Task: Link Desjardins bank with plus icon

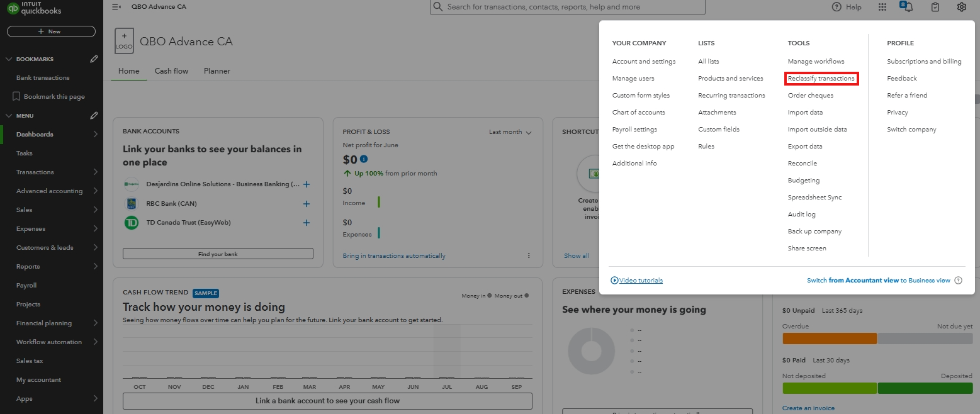Action: pyautogui.click(x=307, y=184)
